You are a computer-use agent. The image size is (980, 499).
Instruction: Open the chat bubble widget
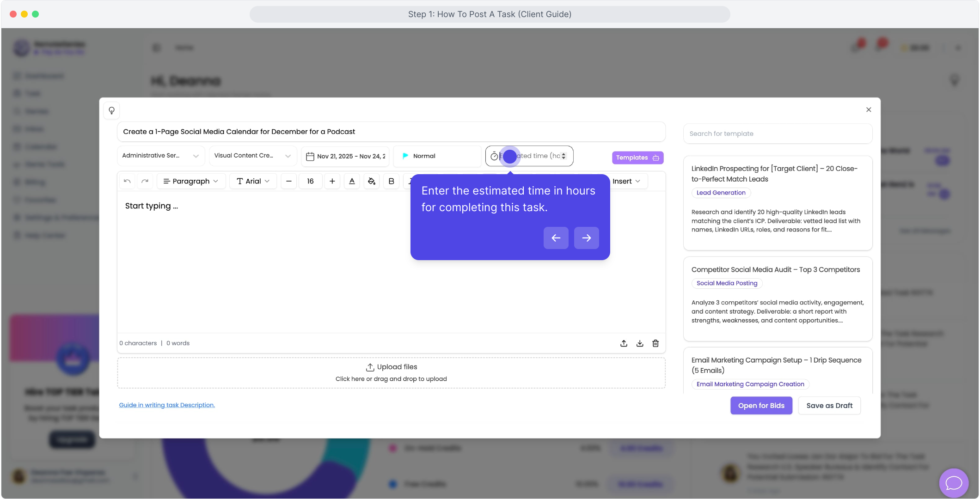(x=953, y=483)
